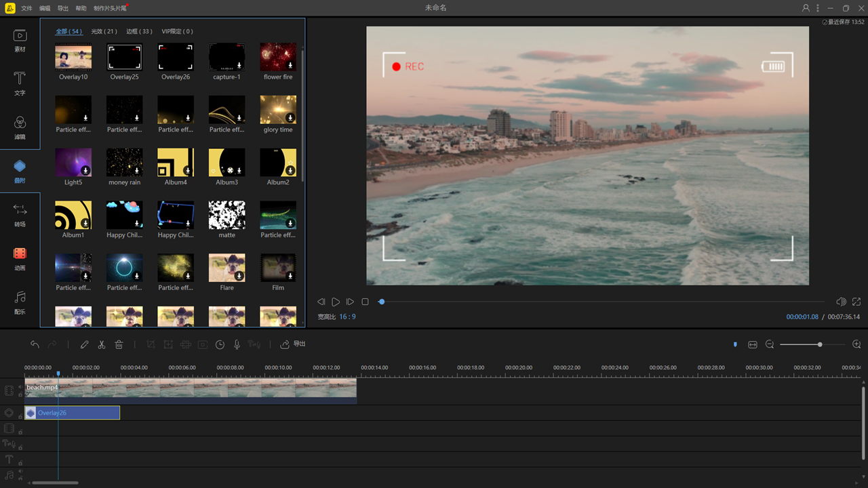Viewport: 868px width, 488px height.
Task: Click the trash delete icon in timeline toolbar
Action: coord(119,344)
